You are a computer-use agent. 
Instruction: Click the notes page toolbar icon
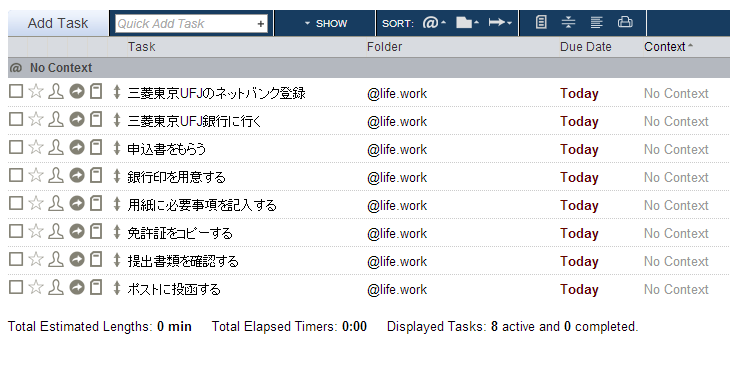pyautogui.click(x=541, y=22)
